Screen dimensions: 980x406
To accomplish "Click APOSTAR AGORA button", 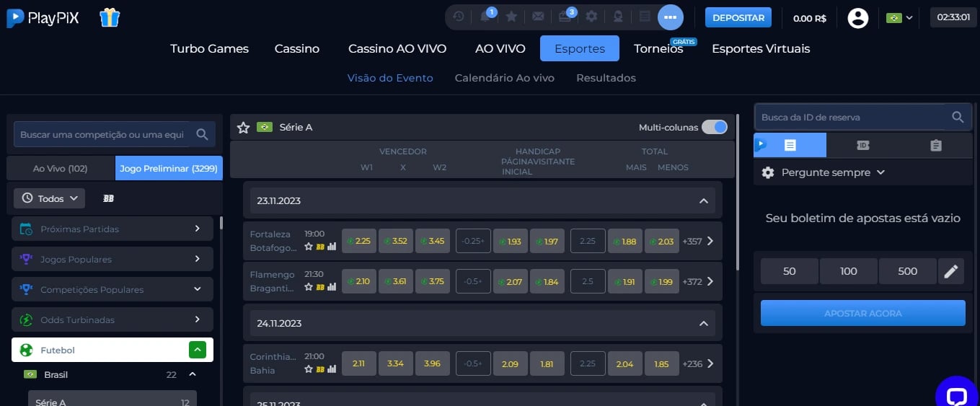I will click(x=862, y=313).
